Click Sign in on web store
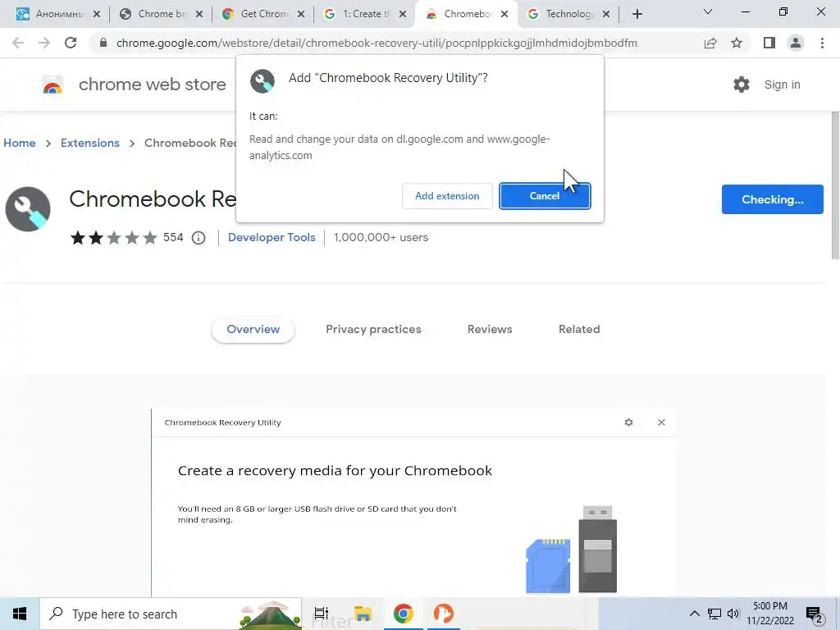This screenshot has height=630, width=840. (x=782, y=84)
